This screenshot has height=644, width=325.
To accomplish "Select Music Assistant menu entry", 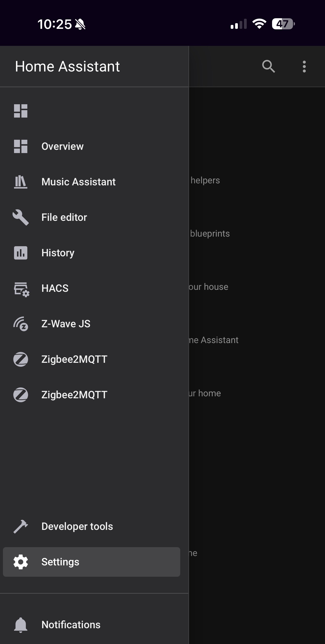I will coord(79,182).
